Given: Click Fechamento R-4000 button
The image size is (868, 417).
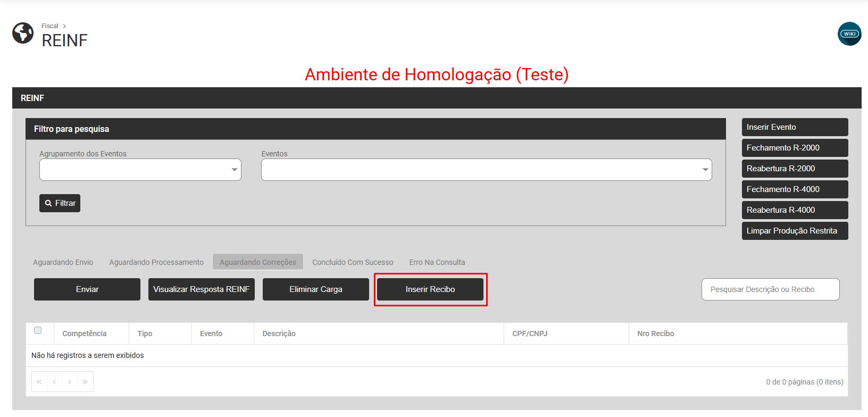Looking at the screenshot, I should pos(795,189).
